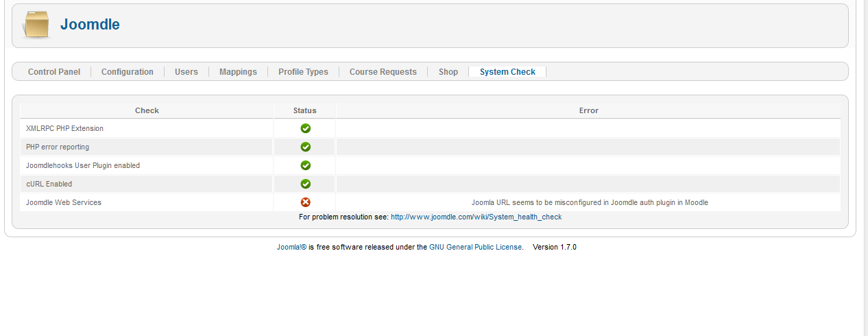Click the Version 1.7.0 footer text
This screenshot has height=336, width=868.
coord(555,247)
